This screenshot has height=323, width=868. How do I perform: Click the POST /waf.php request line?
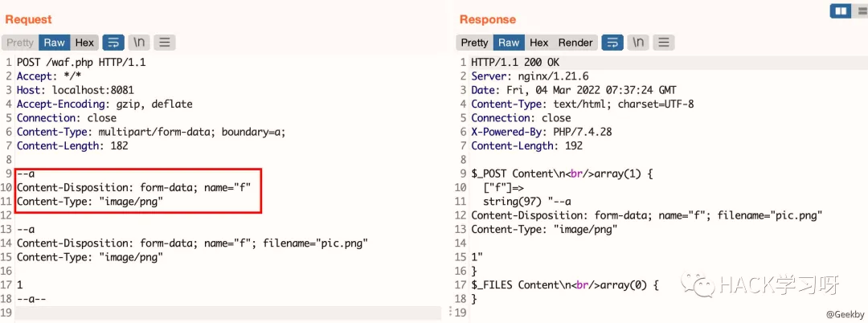[80, 62]
